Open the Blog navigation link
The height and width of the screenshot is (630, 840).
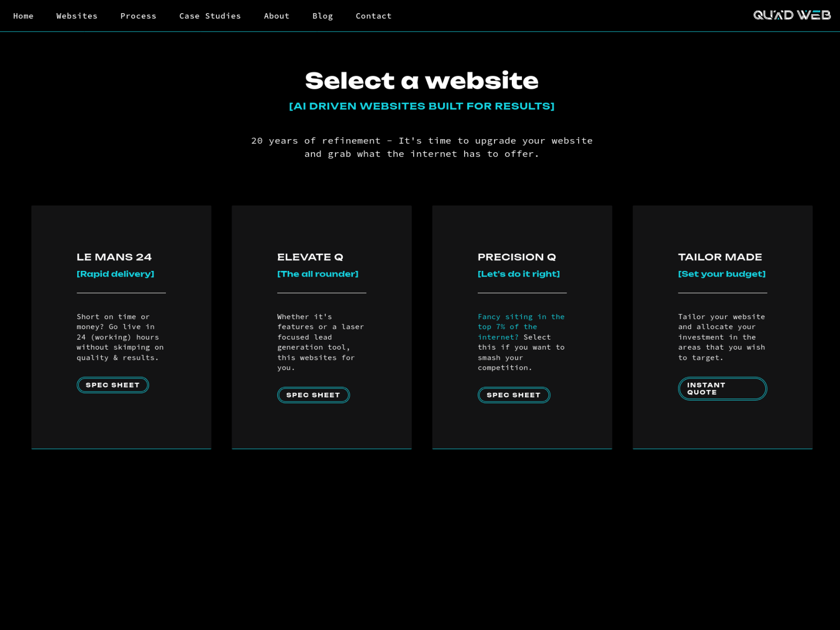tap(322, 16)
